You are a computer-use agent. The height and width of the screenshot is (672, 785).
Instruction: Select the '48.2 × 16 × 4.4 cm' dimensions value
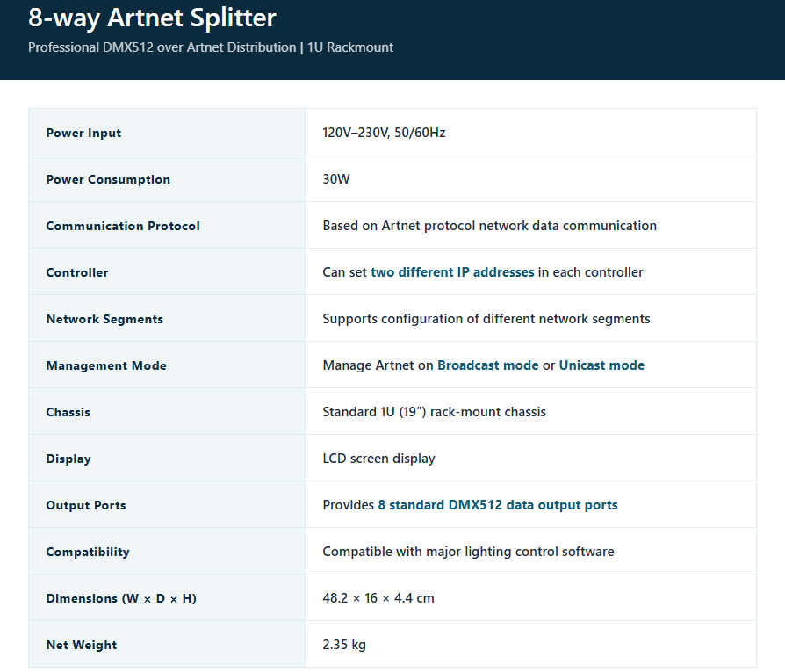tap(378, 598)
